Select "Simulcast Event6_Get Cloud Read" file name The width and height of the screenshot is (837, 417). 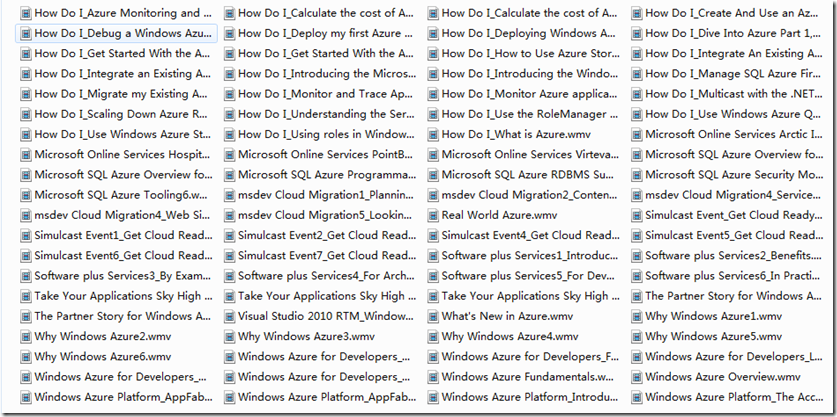123,256
